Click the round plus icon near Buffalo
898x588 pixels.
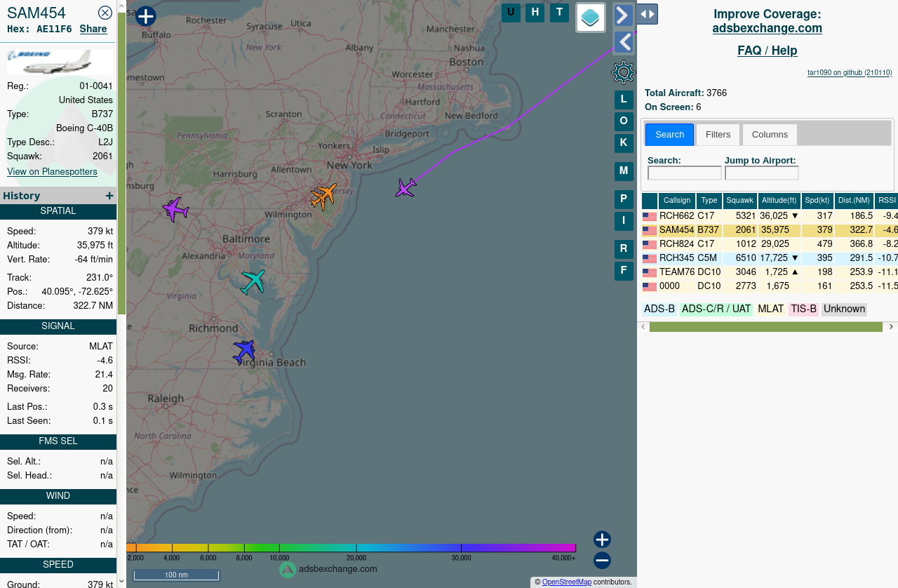146,16
